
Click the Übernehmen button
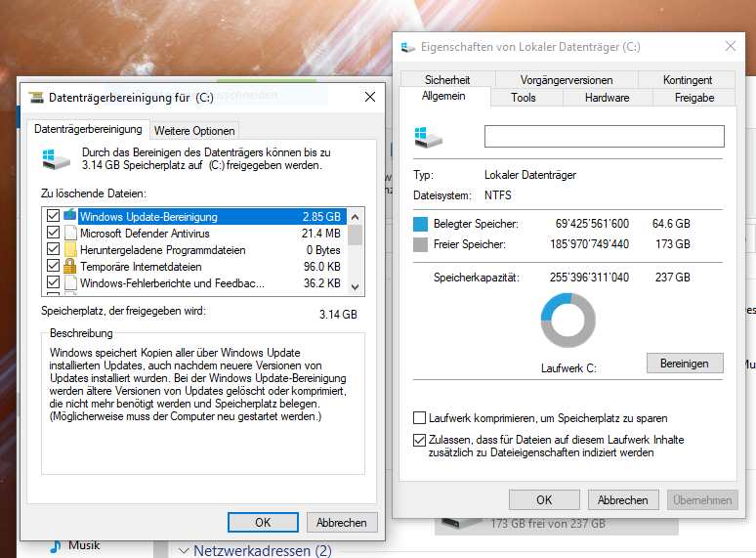coord(702,500)
